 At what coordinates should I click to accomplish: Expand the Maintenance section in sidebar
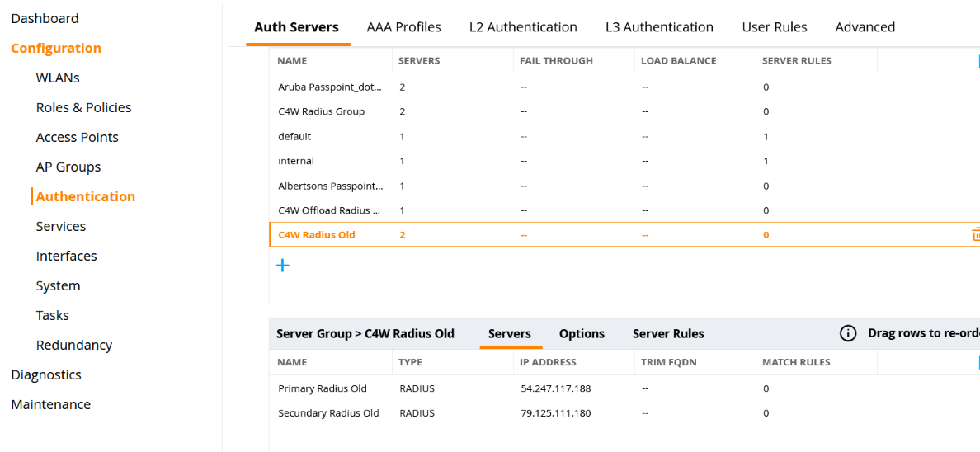[50, 404]
